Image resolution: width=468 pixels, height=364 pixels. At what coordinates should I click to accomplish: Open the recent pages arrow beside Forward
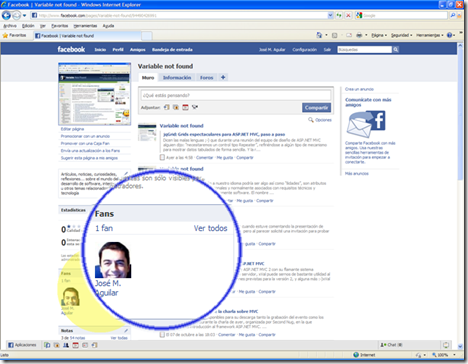point(24,16)
